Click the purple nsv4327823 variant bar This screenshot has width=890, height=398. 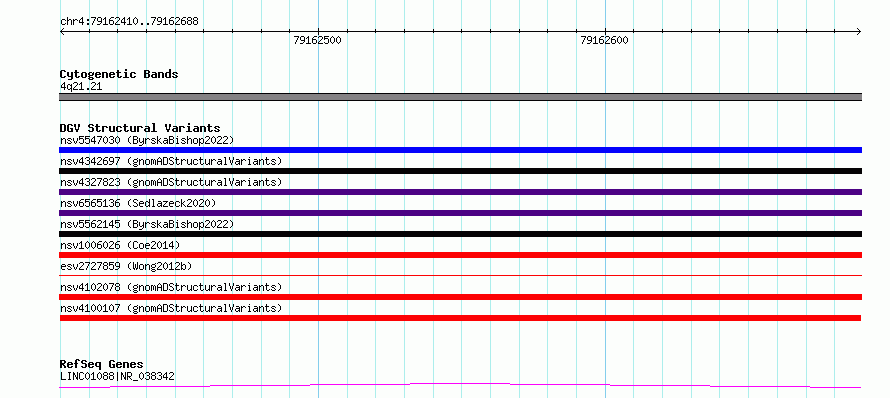tap(460, 192)
